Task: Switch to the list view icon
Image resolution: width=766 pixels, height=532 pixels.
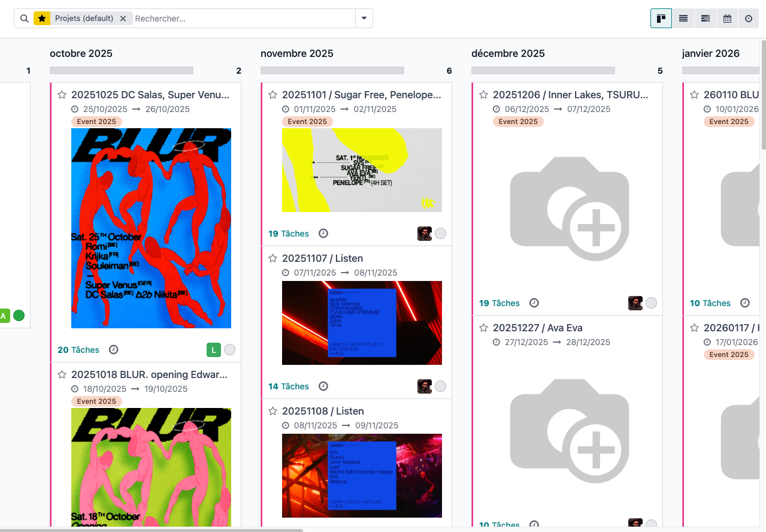Action: coord(683,18)
